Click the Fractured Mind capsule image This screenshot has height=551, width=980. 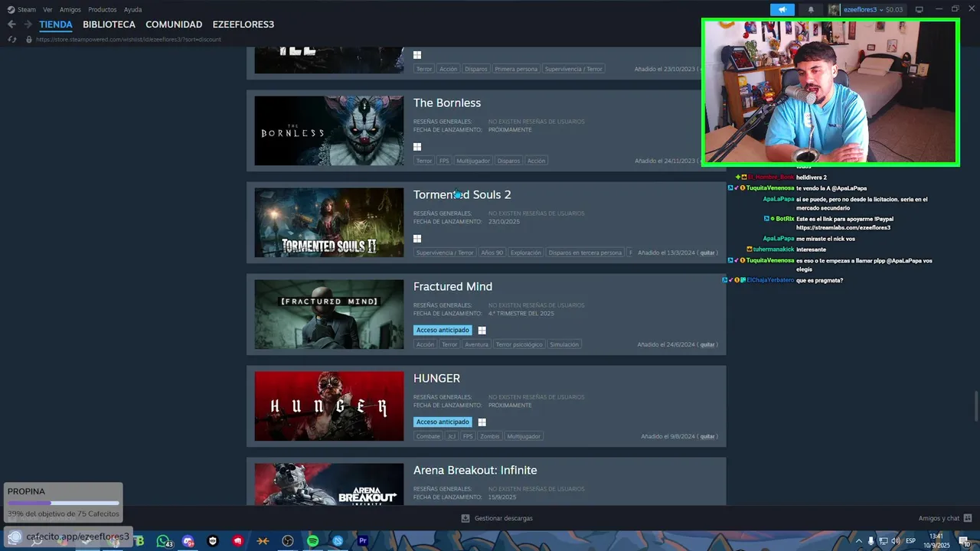[x=329, y=315]
